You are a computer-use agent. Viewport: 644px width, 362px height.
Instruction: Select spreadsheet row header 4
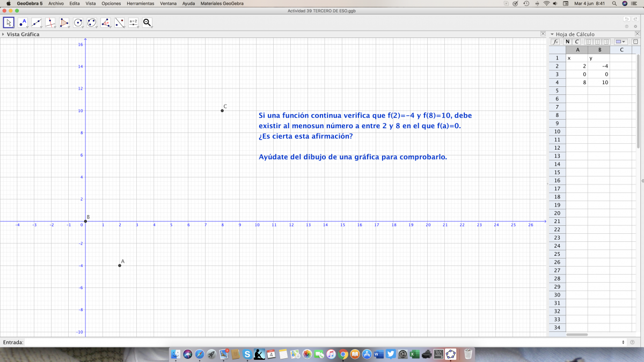click(x=557, y=83)
